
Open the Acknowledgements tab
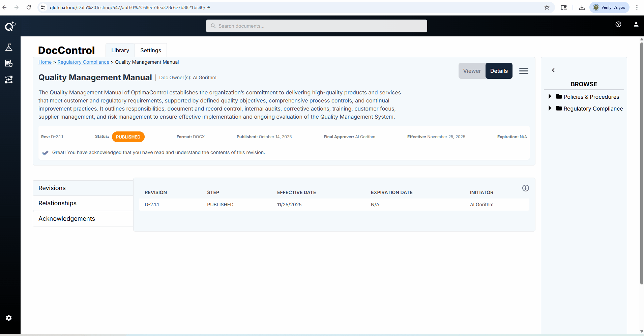(x=66, y=218)
